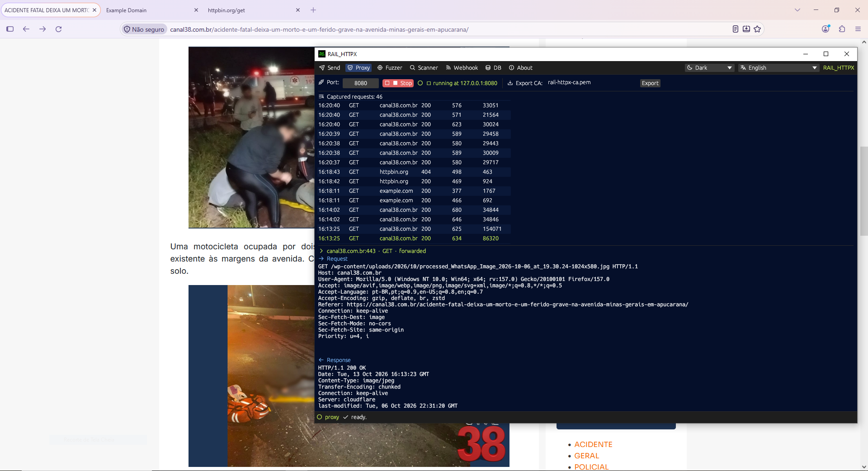Open the GERAL category link
Image resolution: width=868 pixels, height=471 pixels.
[587, 456]
